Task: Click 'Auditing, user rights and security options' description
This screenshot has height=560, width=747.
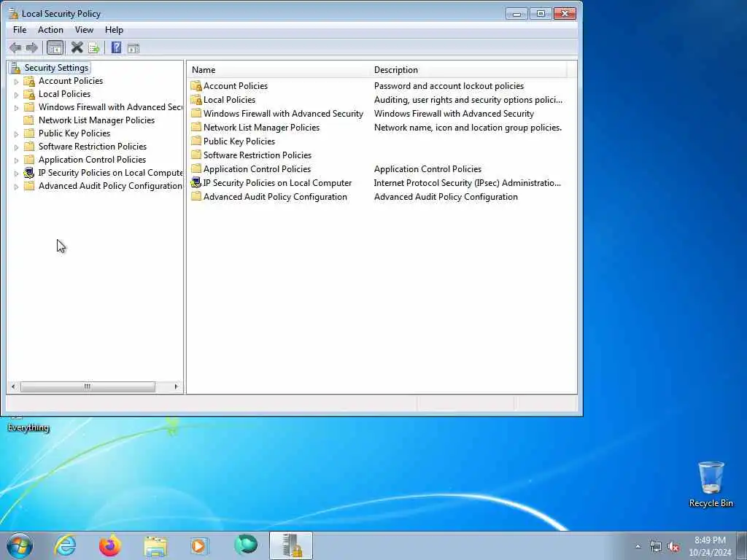Action: [x=468, y=99]
